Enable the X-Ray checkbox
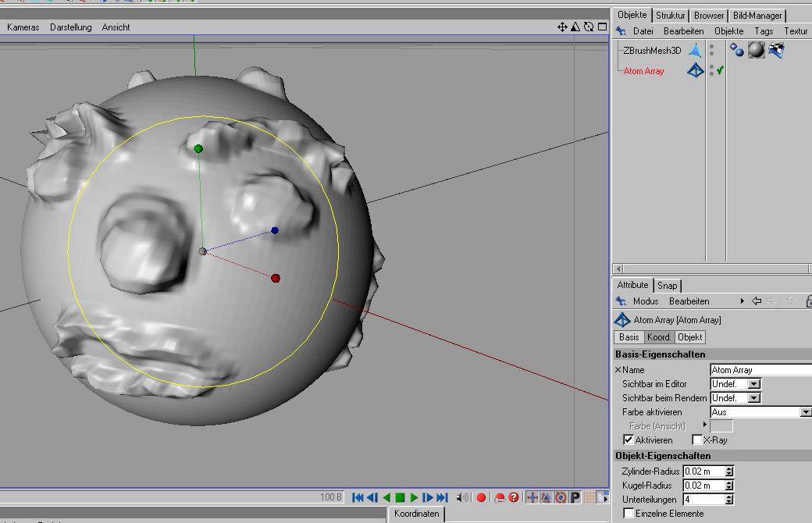812x523 pixels. [697, 440]
